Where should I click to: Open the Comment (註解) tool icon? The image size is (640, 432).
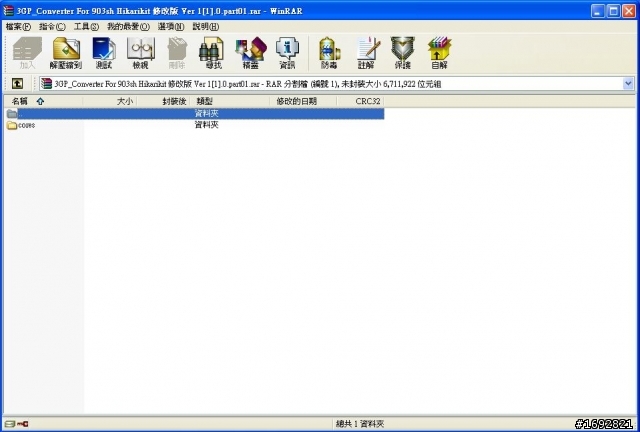366,53
